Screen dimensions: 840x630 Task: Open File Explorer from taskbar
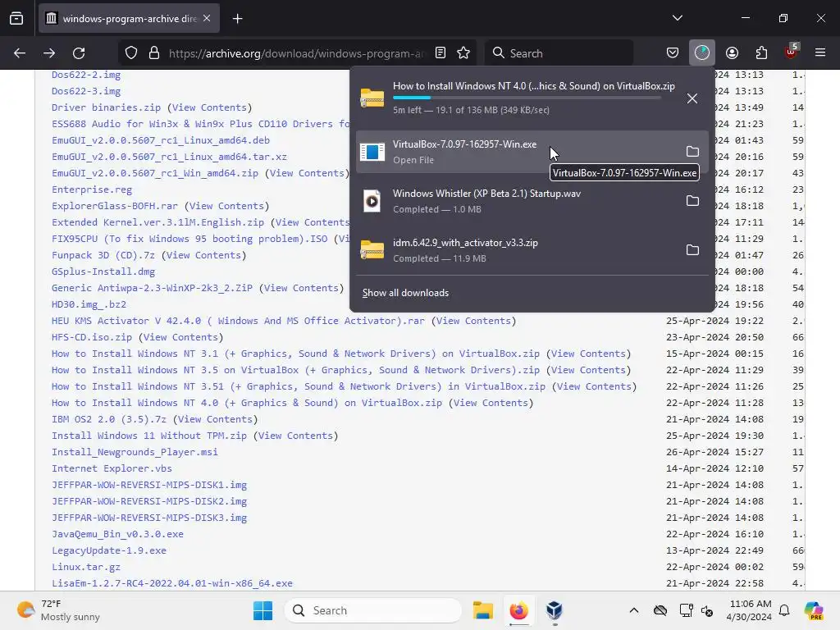482,610
